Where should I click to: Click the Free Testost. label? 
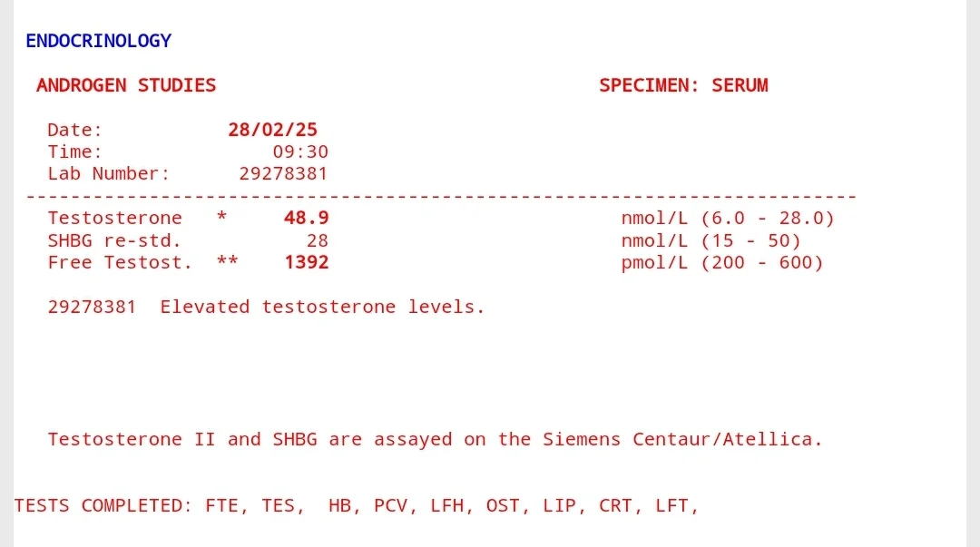[x=120, y=263]
